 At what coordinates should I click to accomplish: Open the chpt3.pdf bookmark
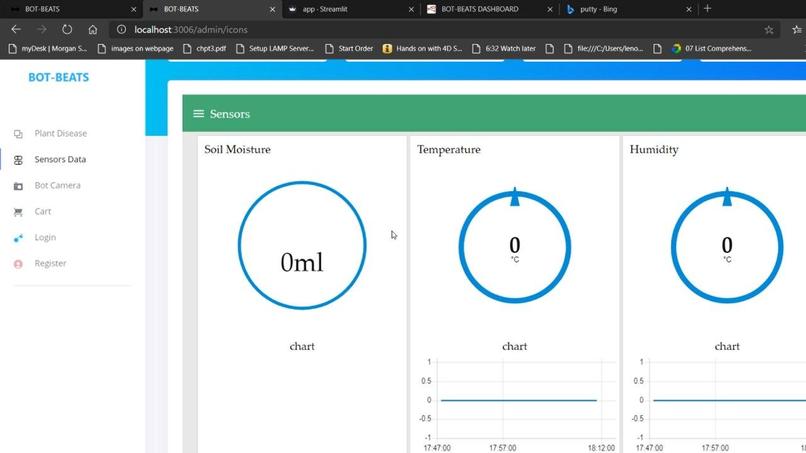coord(205,48)
